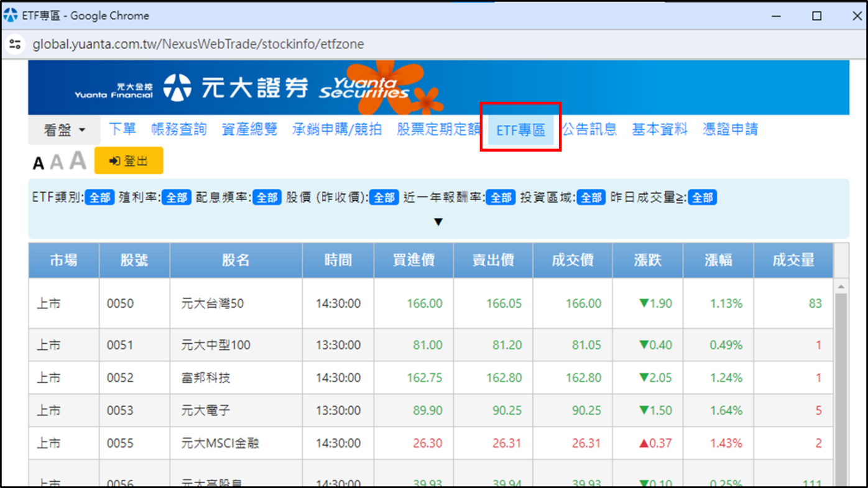Viewport: 868px width, 488px height.
Task: Click stock code 0055
Action: click(x=121, y=444)
